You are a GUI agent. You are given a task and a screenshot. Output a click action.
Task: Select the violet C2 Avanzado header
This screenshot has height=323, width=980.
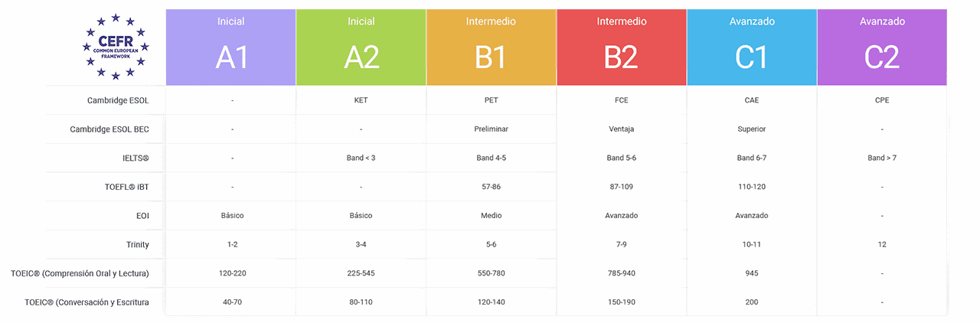882,47
